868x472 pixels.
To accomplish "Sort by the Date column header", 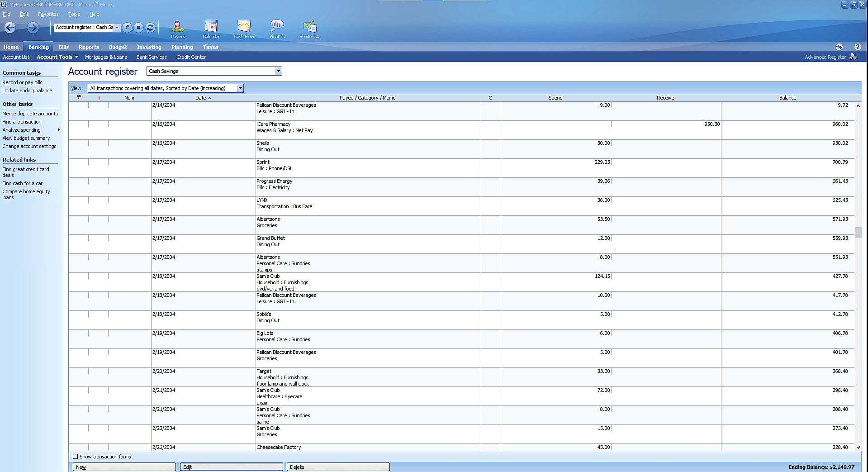I will coord(203,98).
